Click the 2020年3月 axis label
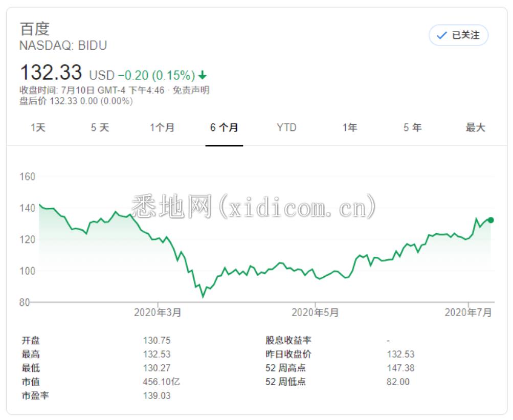 click(x=158, y=313)
